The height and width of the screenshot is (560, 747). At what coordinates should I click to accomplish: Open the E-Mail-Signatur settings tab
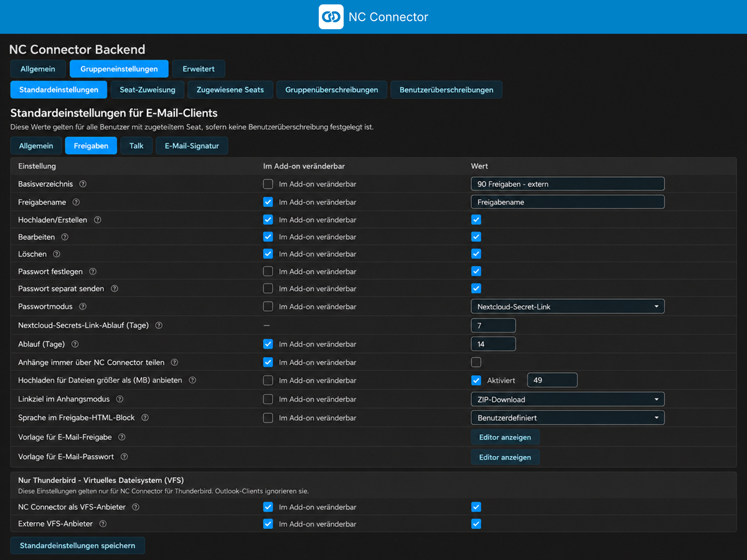coord(192,146)
